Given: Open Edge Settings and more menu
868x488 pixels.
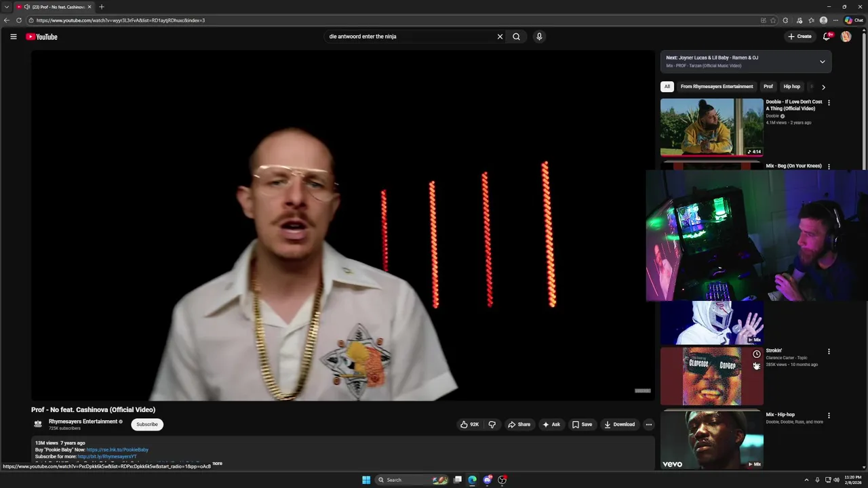Looking at the screenshot, I should [835, 20].
